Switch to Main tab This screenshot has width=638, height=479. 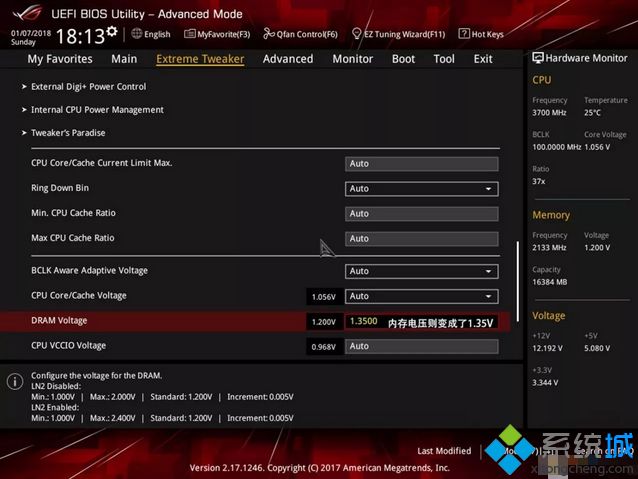click(x=124, y=59)
